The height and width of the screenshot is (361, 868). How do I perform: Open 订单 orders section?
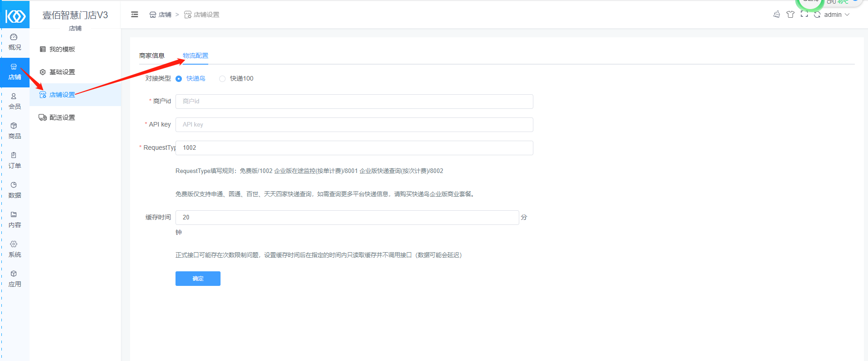click(15, 161)
